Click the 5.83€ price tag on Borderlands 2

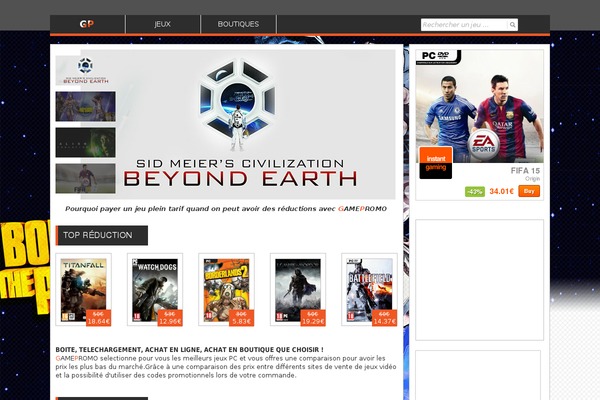tap(241, 318)
